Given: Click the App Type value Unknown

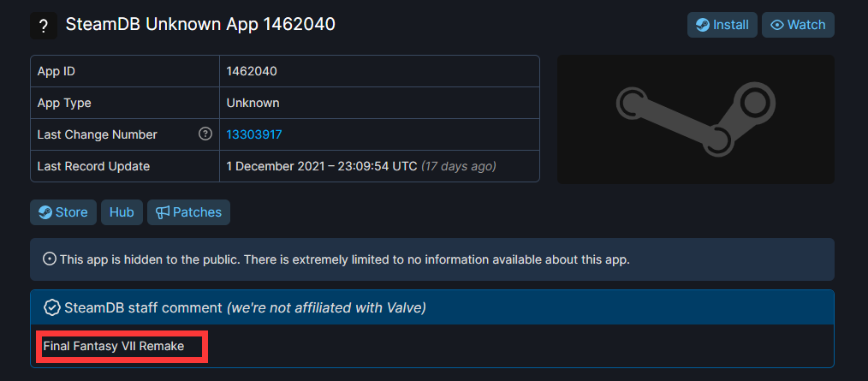Looking at the screenshot, I should pyautogui.click(x=253, y=103).
